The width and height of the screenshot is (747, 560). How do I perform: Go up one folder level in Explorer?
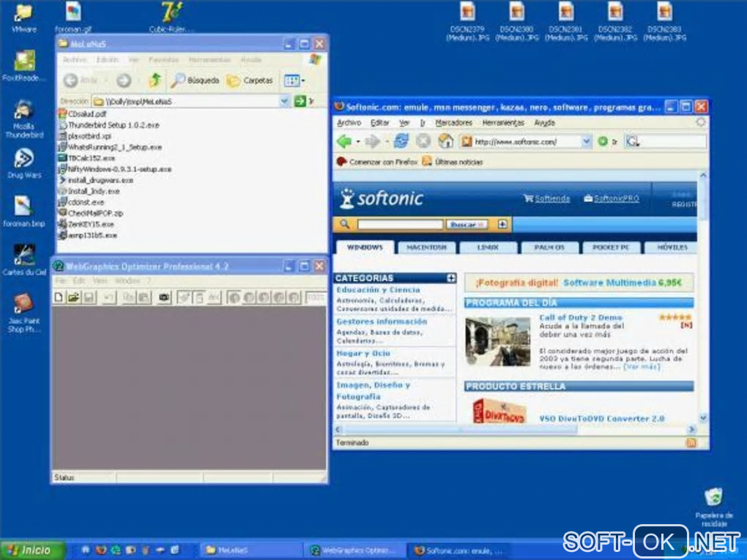(155, 80)
